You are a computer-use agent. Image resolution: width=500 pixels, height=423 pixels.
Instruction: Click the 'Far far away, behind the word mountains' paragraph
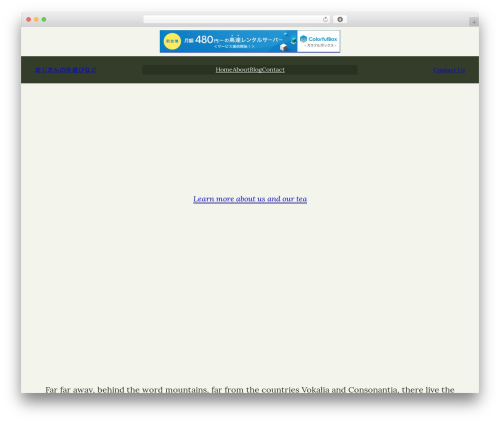pyautogui.click(x=250, y=389)
